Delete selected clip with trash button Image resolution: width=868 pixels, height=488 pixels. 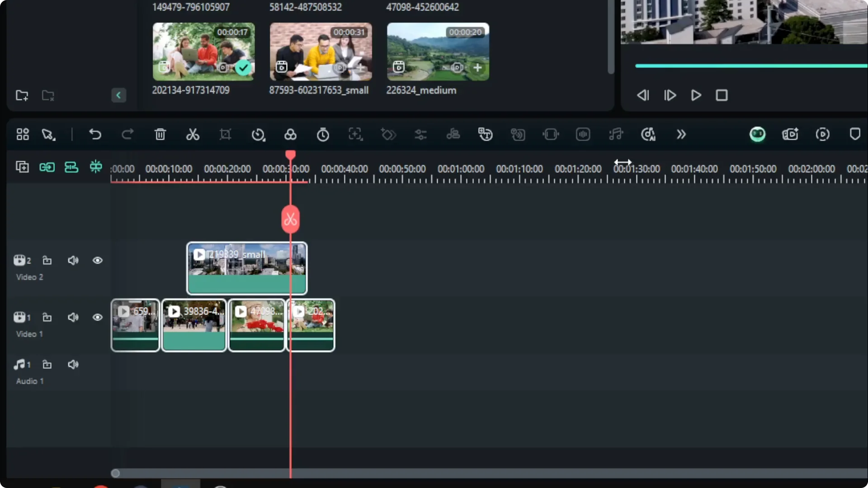click(x=160, y=134)
